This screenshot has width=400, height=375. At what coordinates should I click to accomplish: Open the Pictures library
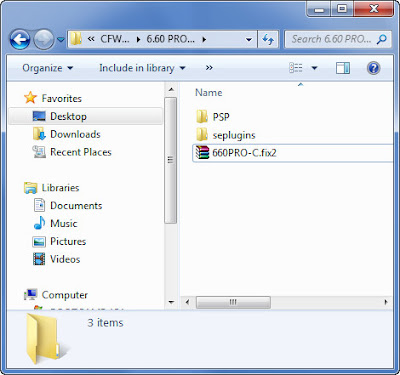(x=68, y=241)
